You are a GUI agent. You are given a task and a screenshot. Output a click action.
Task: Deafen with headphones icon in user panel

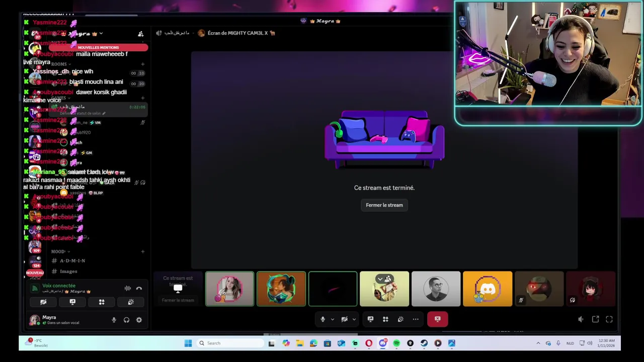point(126,320)
